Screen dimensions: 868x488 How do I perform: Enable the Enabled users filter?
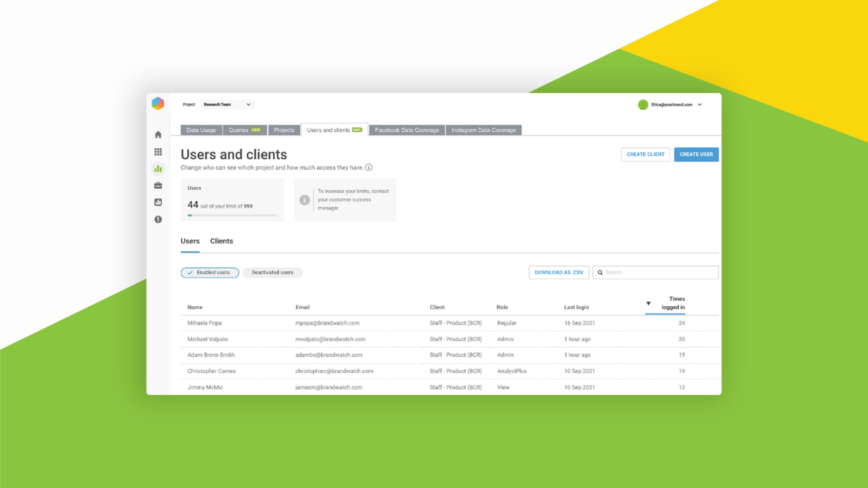coord(209,272)
